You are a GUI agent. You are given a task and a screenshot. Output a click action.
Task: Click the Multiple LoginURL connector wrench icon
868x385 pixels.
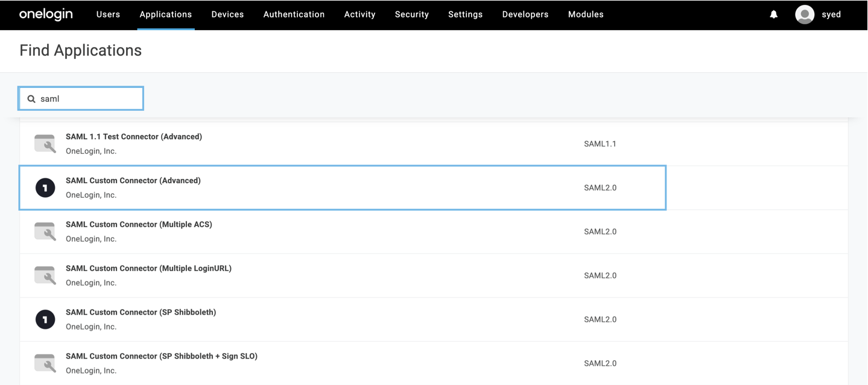[x=45, y=276]
